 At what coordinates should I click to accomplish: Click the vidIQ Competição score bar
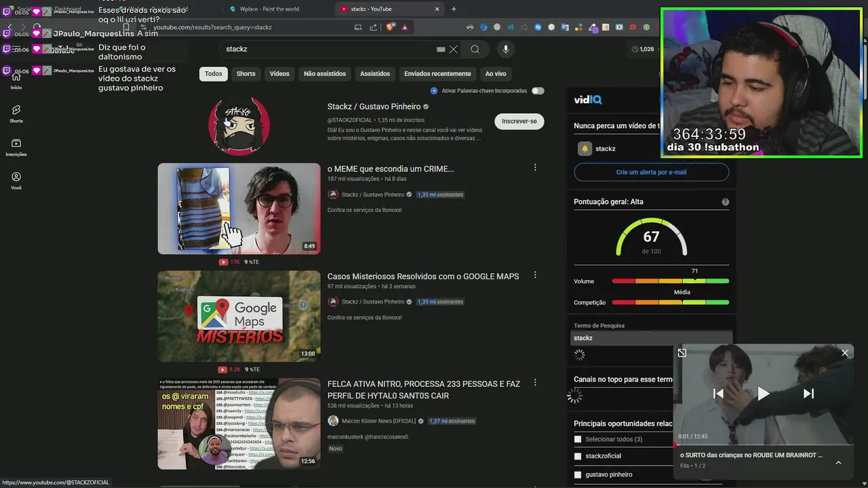[670, 302]
